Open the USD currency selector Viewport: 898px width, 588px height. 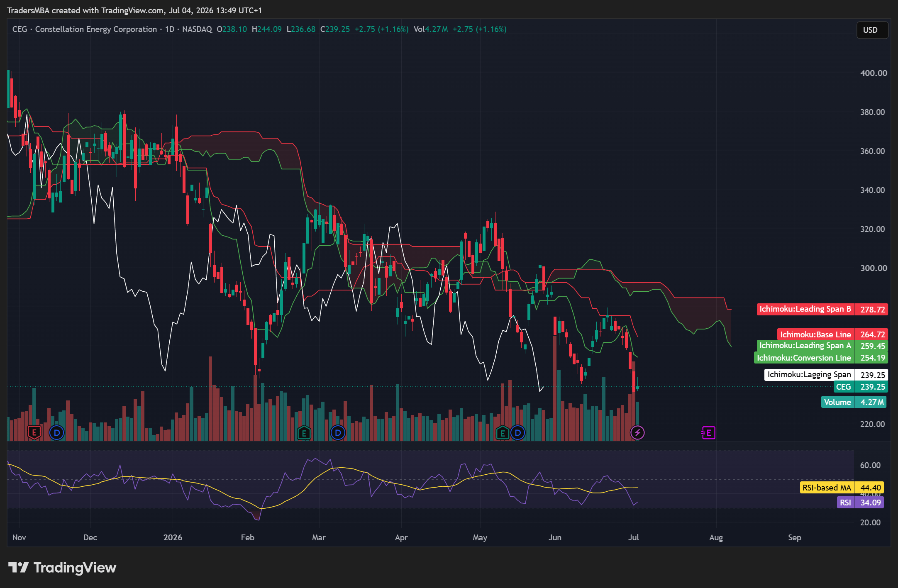(x=872, y=30)
